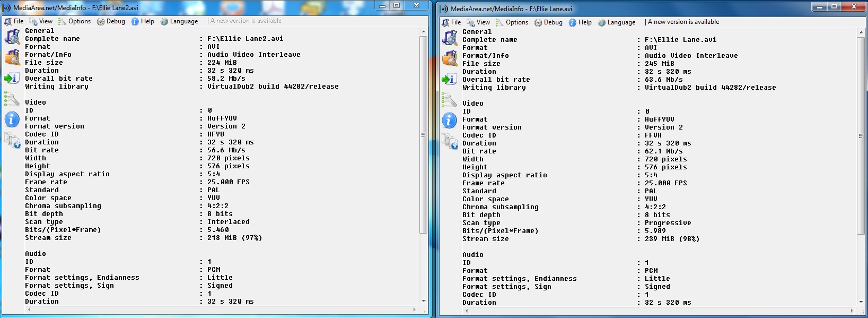Image resolution: width=868 pixels, height=318 pixels.
Task: Click 'General' heading in Ellie Lane2.avi window
Action: click(40, 31)
